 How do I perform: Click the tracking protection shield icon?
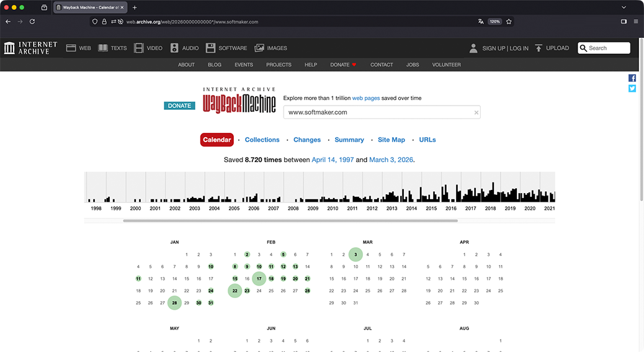pyautogui.click(x=95, y=22)
